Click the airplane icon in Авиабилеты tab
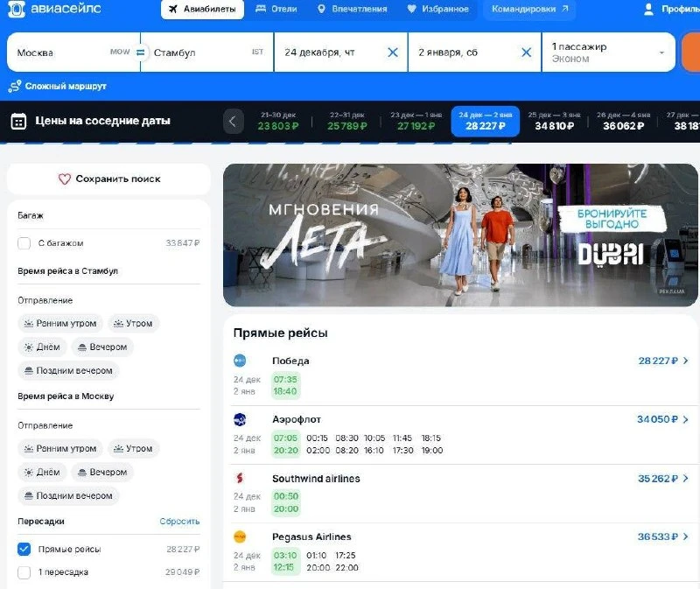700x589 pixels. [x=173, y=9]
